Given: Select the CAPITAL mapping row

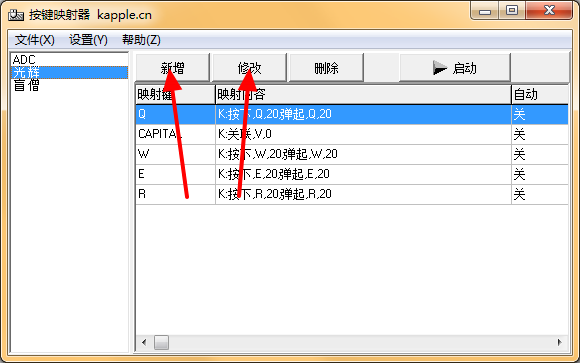Looking at the screenshot, I should [x=352, y=134].
